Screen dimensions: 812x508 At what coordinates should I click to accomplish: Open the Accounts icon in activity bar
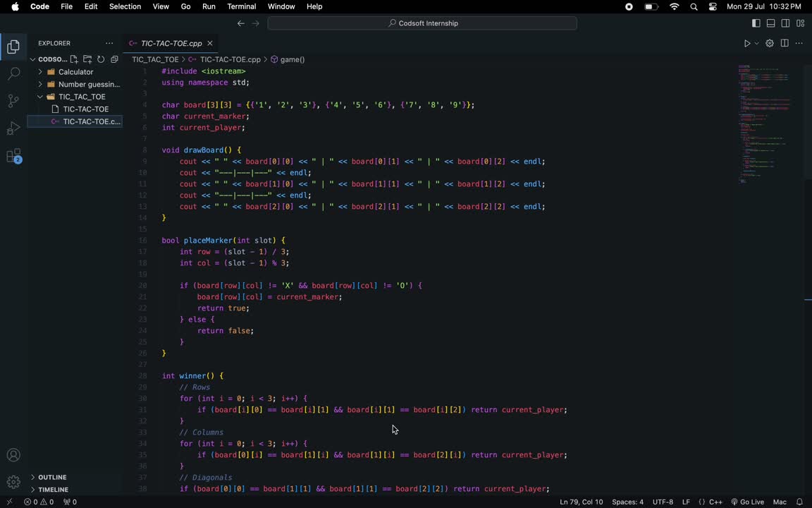[13, 455]
